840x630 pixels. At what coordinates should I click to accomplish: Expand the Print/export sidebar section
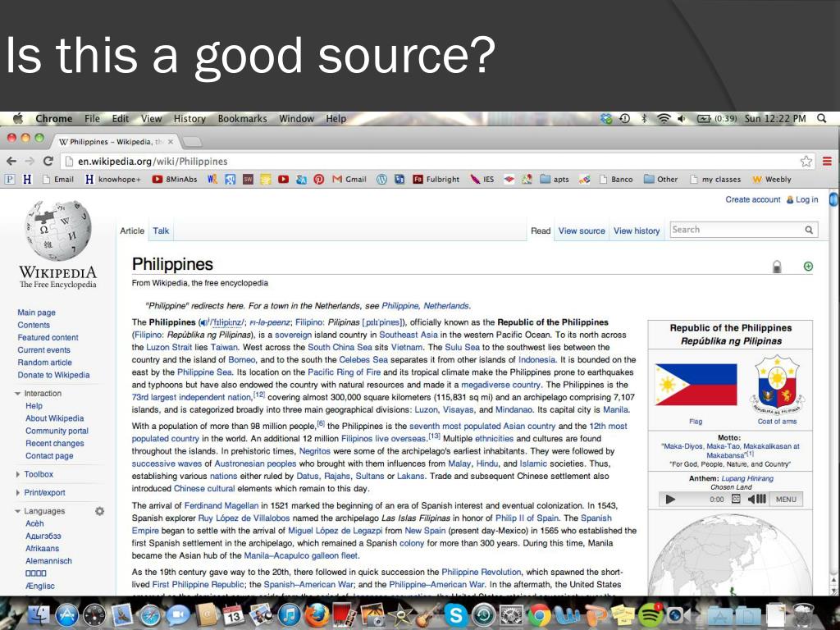pos(18,492)
